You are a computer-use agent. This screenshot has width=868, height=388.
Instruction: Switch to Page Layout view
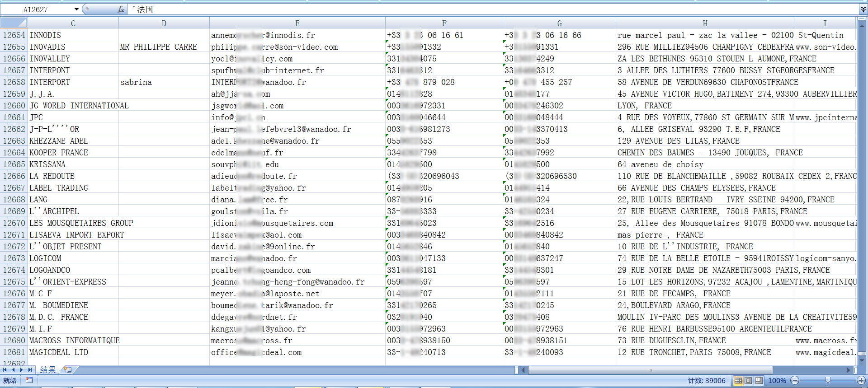pos(748,380)
